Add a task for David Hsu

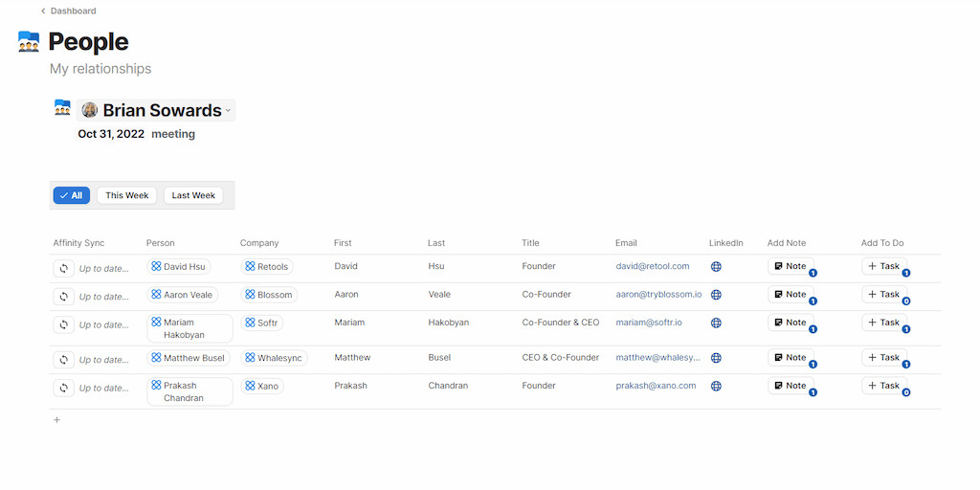pyautogui.click(x=884, y=266)
